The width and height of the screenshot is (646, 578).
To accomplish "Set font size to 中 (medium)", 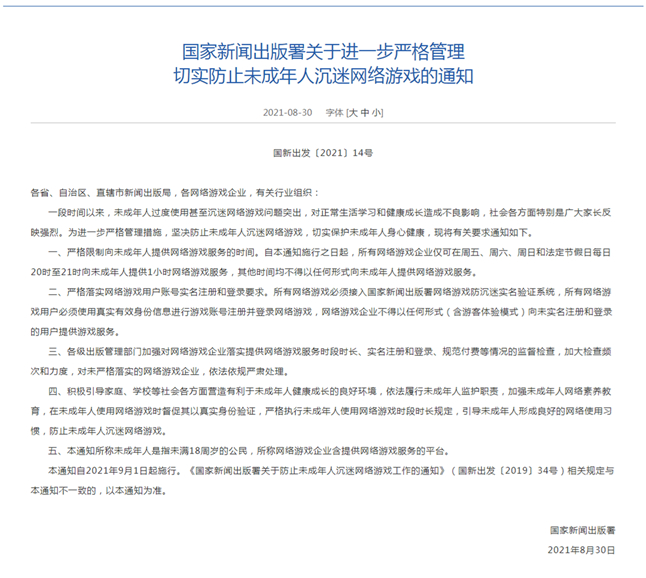I will point(364,114).
